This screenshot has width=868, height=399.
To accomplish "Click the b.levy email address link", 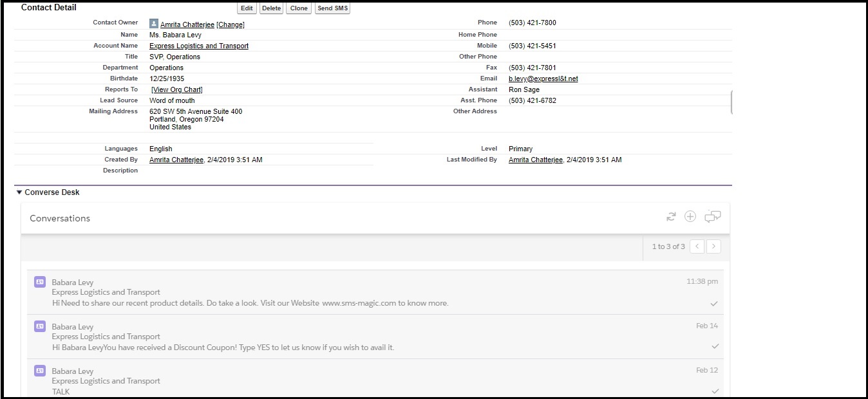I will (543, 79).
